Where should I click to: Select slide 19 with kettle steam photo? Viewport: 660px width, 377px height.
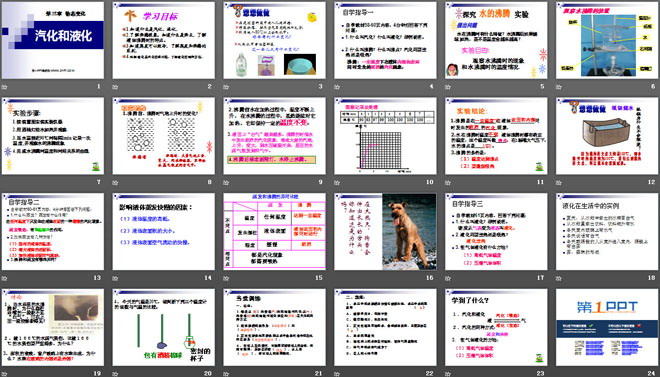(53, 327)
